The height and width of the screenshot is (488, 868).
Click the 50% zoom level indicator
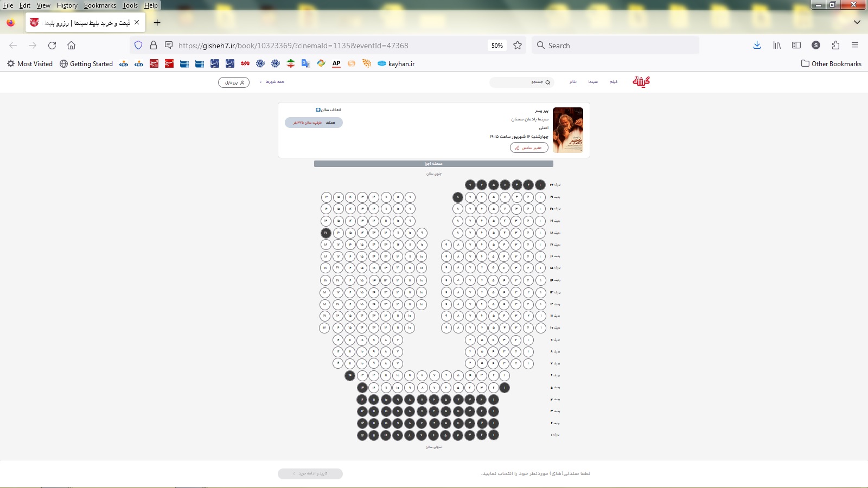click(497, 46)
